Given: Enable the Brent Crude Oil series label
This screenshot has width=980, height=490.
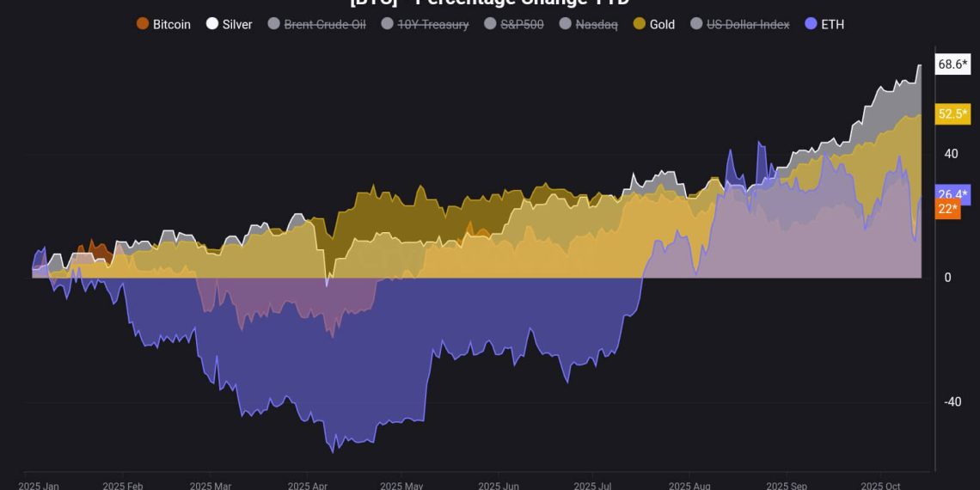Looking at the screenshot, I should click(325, 24).
